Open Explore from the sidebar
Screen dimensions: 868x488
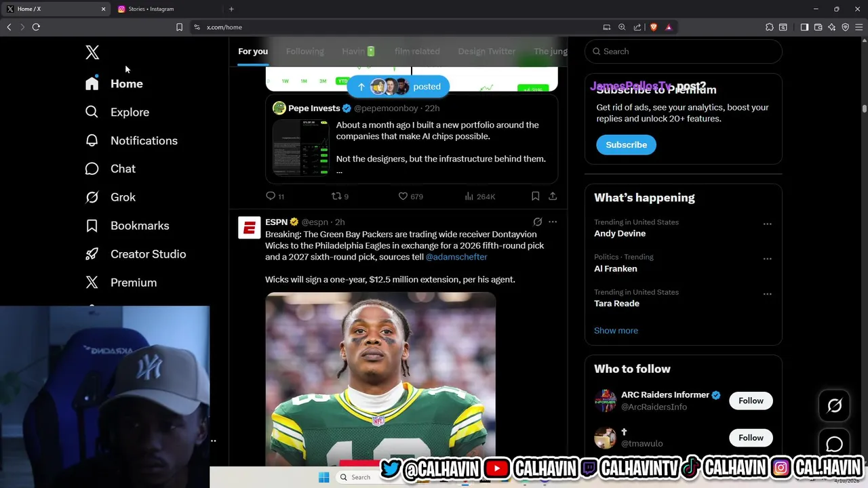pyautogui.click(x=117, y=112)
